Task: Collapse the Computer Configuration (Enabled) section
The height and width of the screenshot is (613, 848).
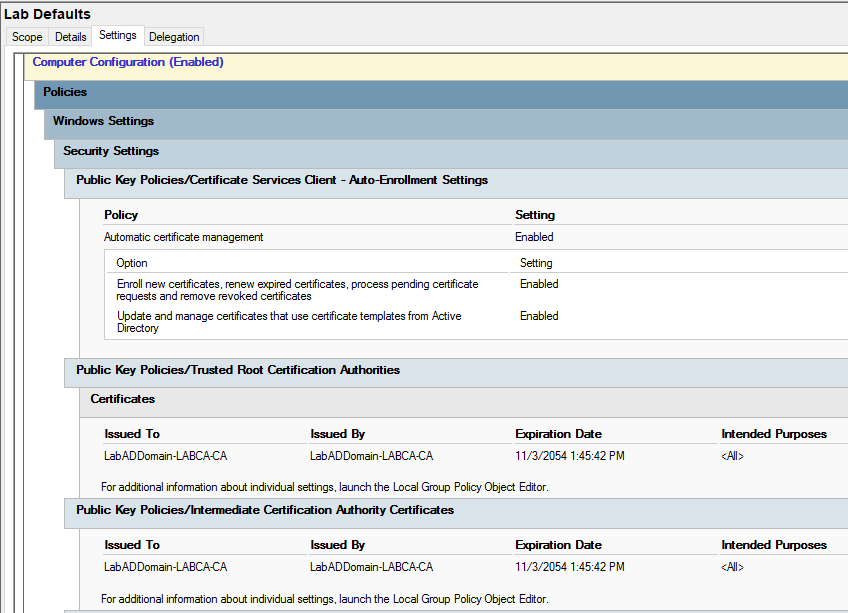Action: [x=128, y=62]
